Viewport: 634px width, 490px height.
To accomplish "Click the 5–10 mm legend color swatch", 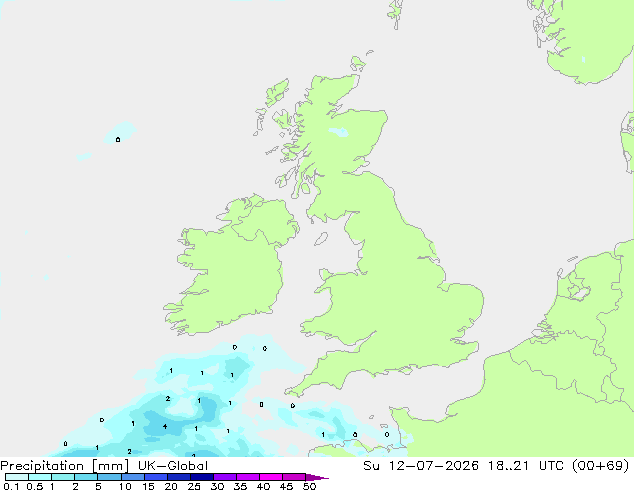I will click(x=109, y=477).
